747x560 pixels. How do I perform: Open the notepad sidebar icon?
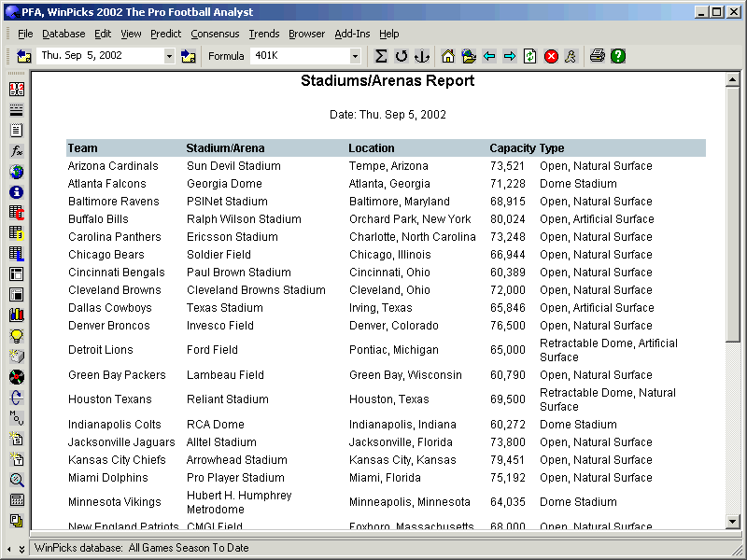(x=17, y=131)
